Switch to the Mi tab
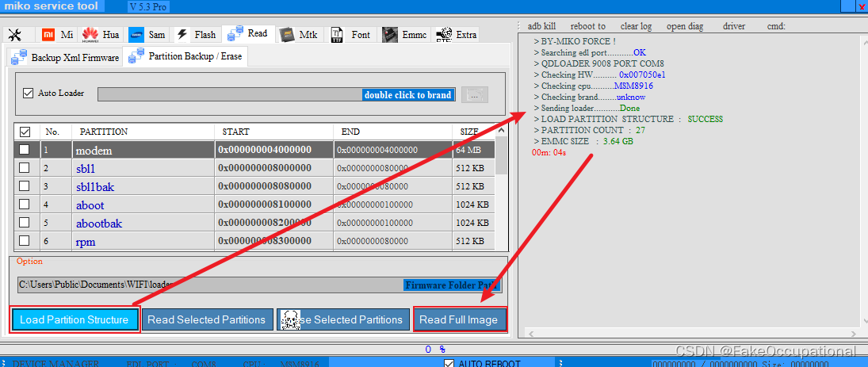 click(x=58, y=34)
